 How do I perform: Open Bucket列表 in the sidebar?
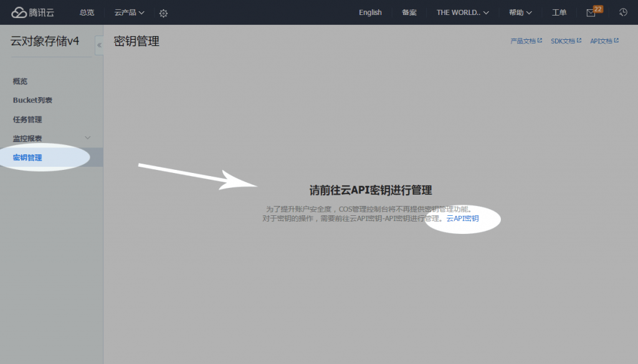32,100
